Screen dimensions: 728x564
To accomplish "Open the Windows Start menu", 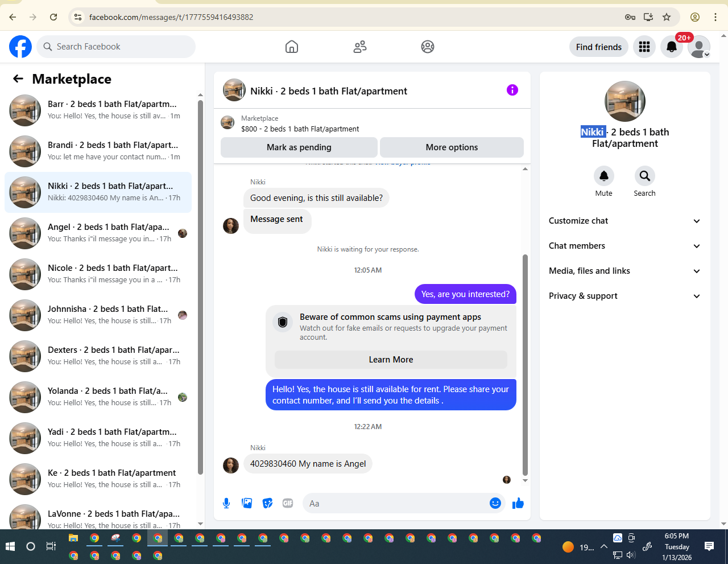I will (10, 546).
